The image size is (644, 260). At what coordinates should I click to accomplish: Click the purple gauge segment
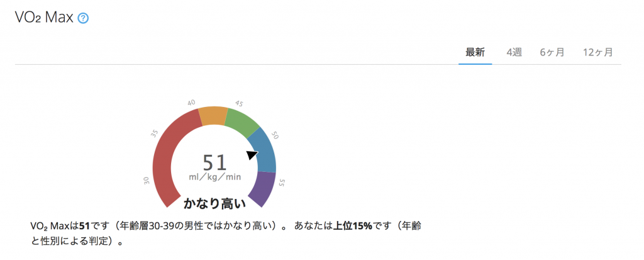click(264, 189)
